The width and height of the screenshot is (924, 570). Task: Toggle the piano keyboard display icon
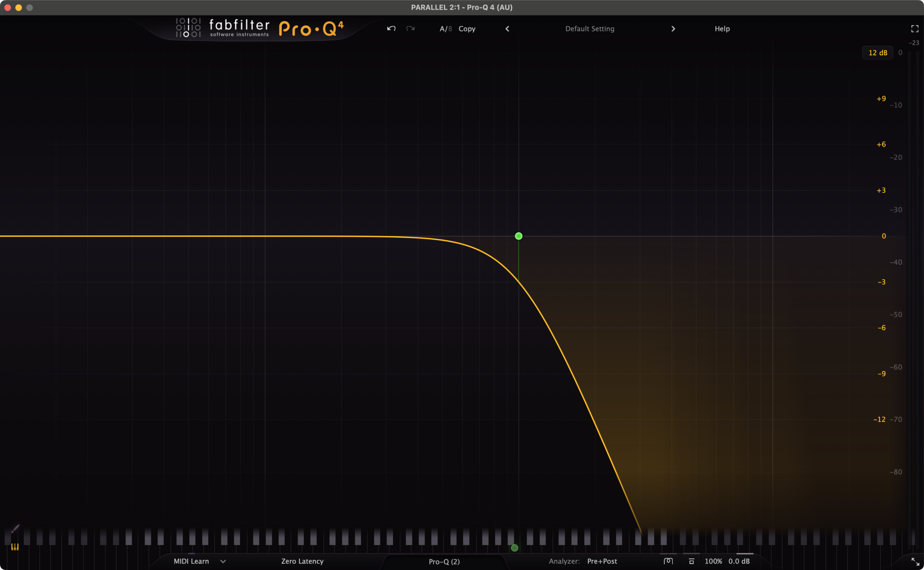(x=15, y=547)
